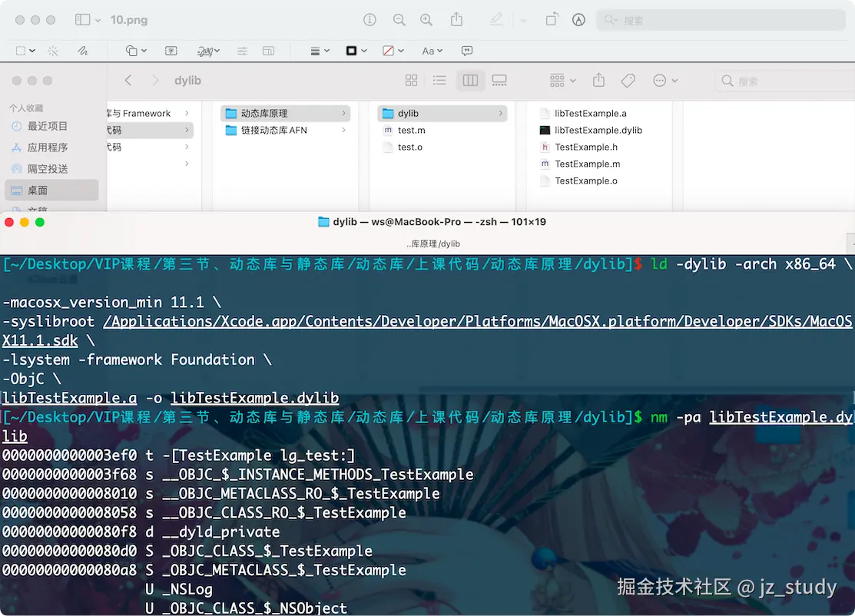Image resolution: width=855 pixels, height=616 pixels.
Task: Open the shape line style dropdown
Action: click(320, 51)
